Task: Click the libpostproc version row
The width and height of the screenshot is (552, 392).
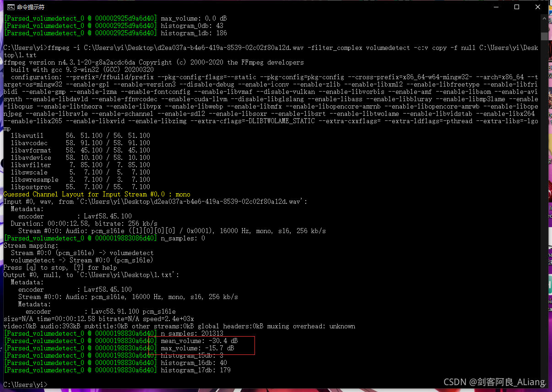Action: (x=81, y=187)
